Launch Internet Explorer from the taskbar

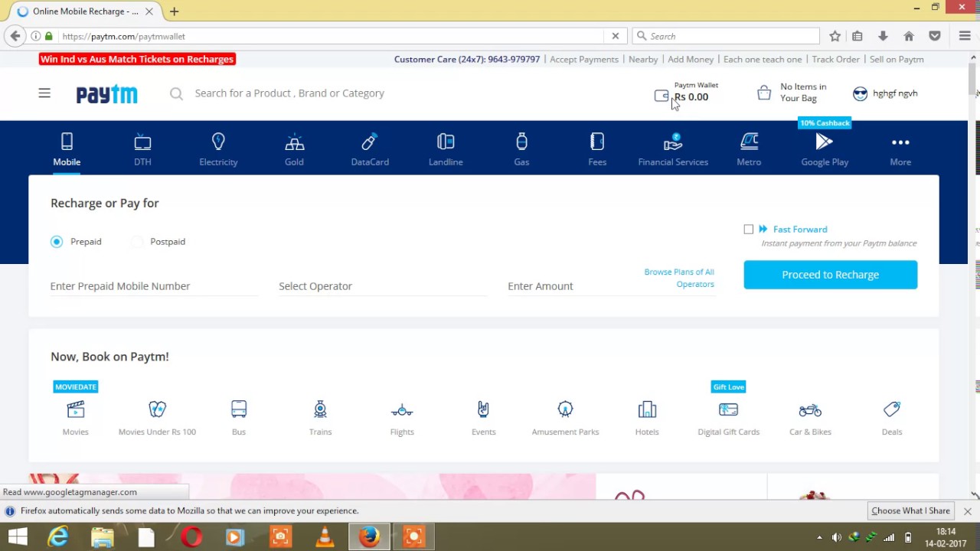58,537
